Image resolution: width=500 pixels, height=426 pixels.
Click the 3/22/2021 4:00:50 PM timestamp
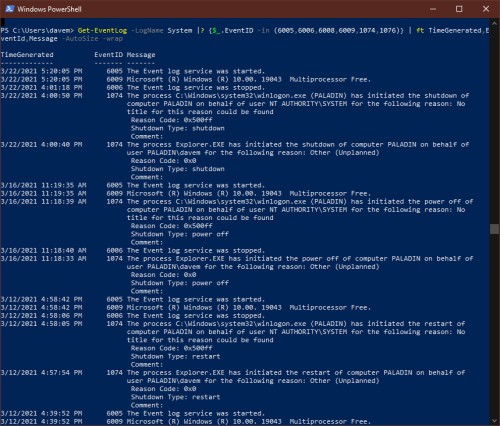click(41, 96)
